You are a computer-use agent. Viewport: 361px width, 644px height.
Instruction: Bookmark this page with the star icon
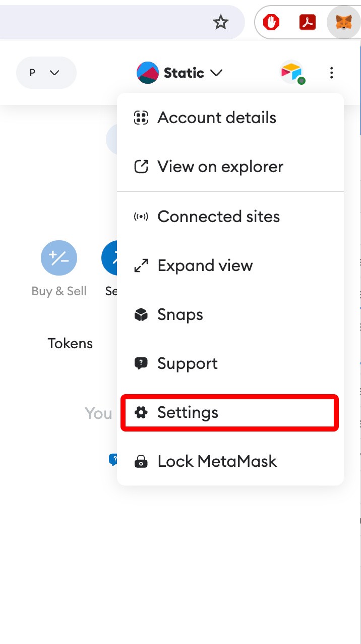click(221, 22)
